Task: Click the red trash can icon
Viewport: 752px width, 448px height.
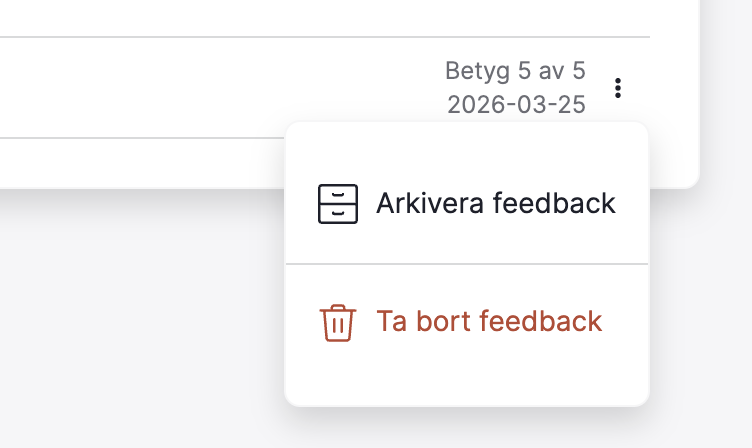Action: click(x=338, y=323)
